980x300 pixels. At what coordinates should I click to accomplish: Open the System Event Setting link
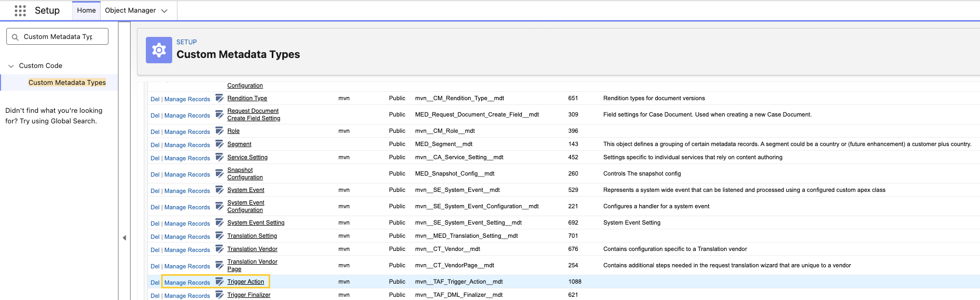point(256,223)
